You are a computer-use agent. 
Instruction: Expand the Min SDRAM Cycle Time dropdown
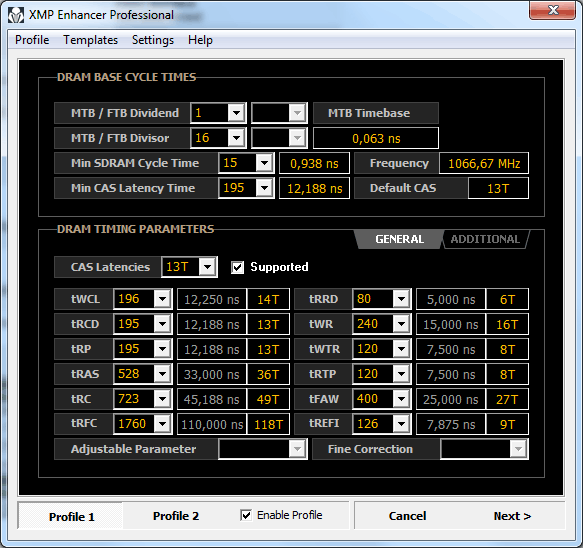pyautogui.click(x=264, y=163)
